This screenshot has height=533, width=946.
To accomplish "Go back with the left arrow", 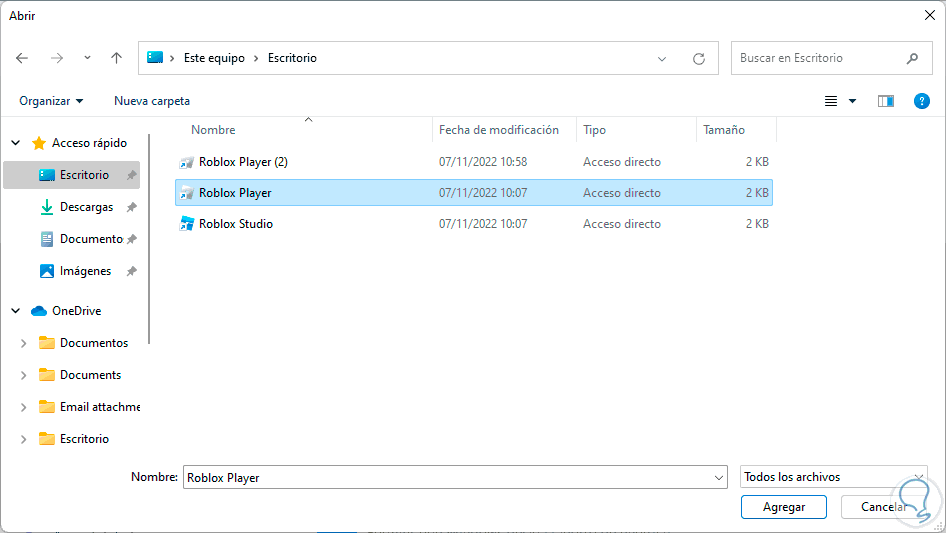I will tap(22, 58).
